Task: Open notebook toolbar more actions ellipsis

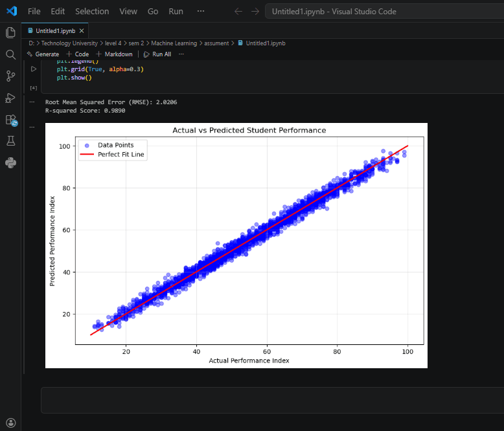Action: pos(181,54)
